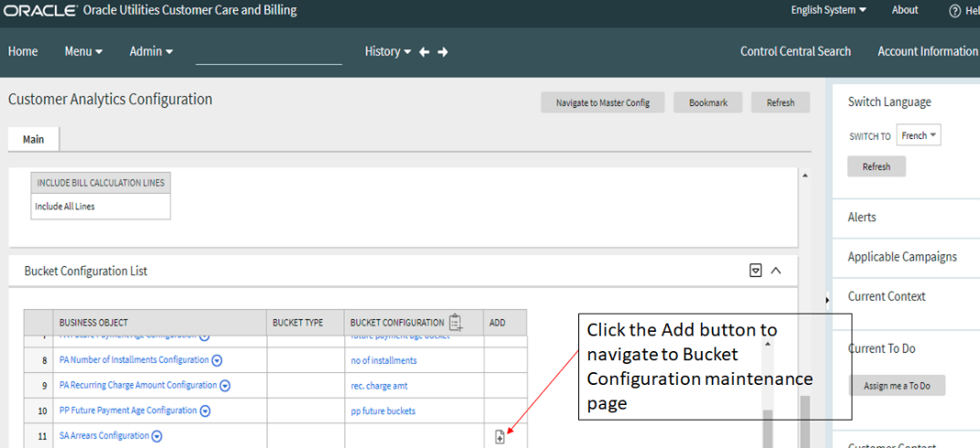This screenshot has height=448, width=980.
Task: Click the Include All Lines value
Action: point(65,207)
